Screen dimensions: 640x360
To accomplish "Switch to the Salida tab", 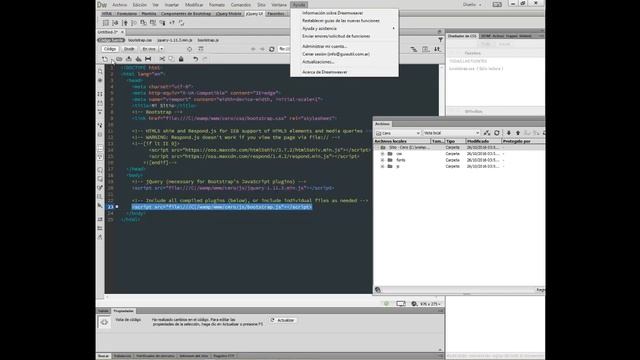I will pyautogui.click(x=103, y=311).
